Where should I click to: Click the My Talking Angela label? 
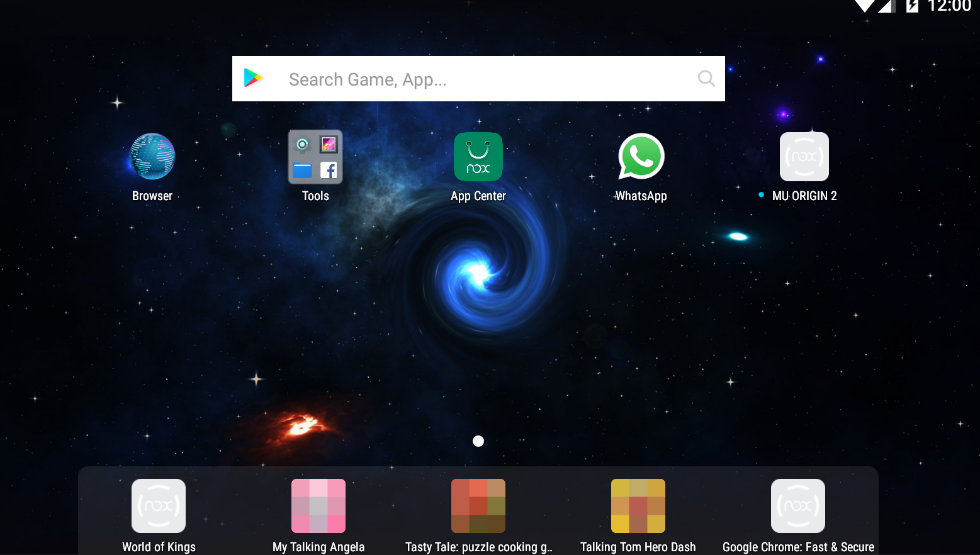pos(318,547)
